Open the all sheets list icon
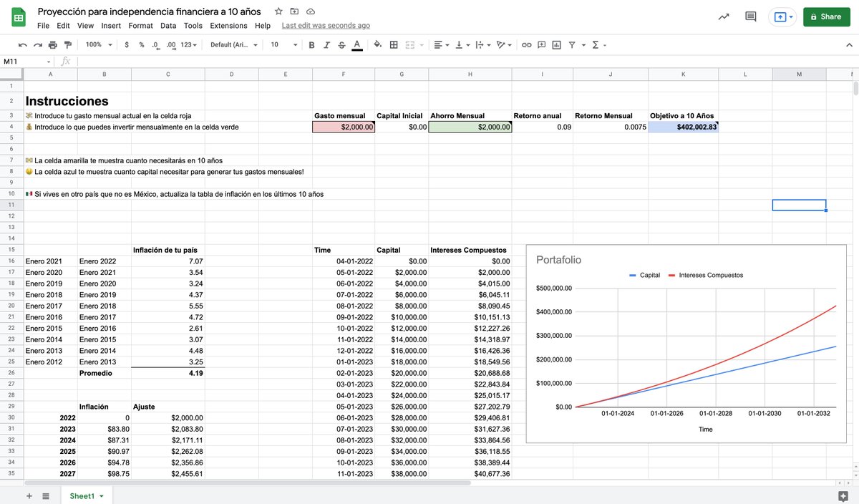 coord(46,496)
